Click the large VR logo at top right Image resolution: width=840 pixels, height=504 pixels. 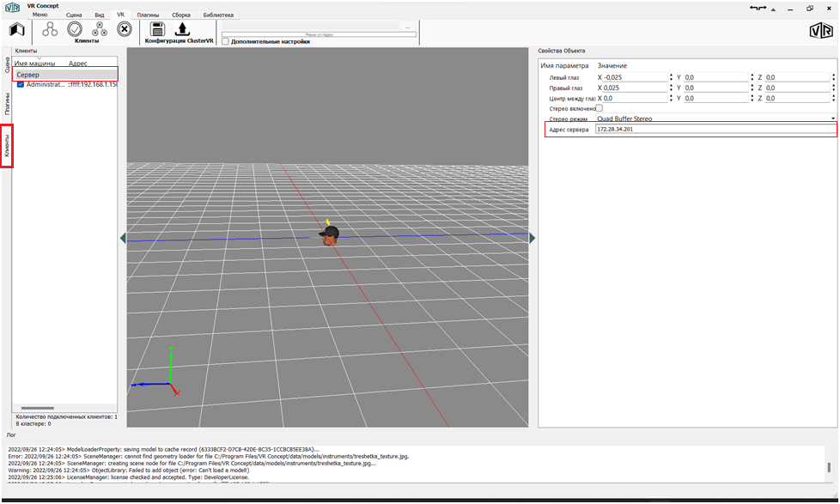pyautogui.click(x=821, y=31)
